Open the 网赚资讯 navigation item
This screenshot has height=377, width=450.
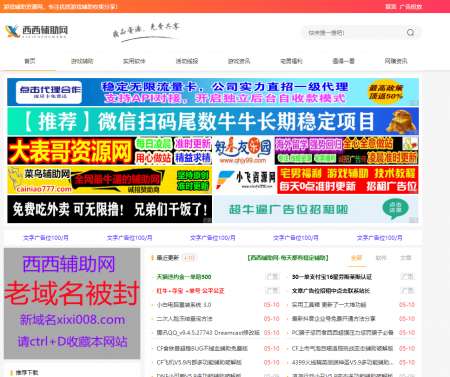(396, 61)
